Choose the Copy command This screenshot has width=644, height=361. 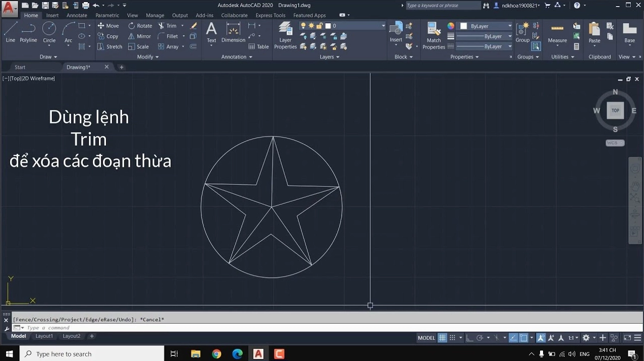(108, 36)
